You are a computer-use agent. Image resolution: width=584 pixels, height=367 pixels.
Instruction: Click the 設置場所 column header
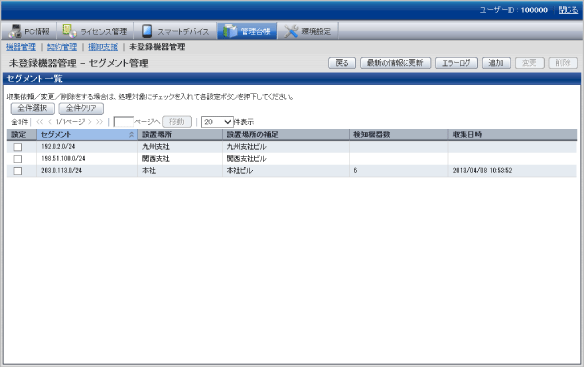click(180, 135)
